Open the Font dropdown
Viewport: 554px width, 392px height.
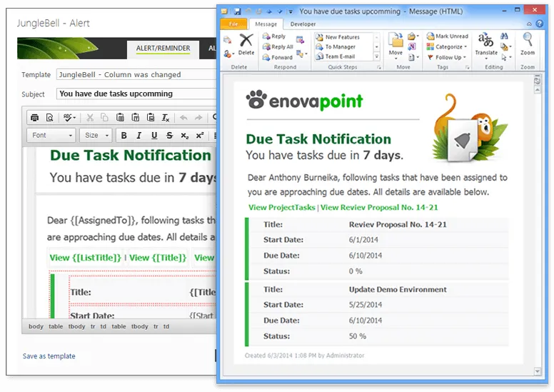(51, 136)
